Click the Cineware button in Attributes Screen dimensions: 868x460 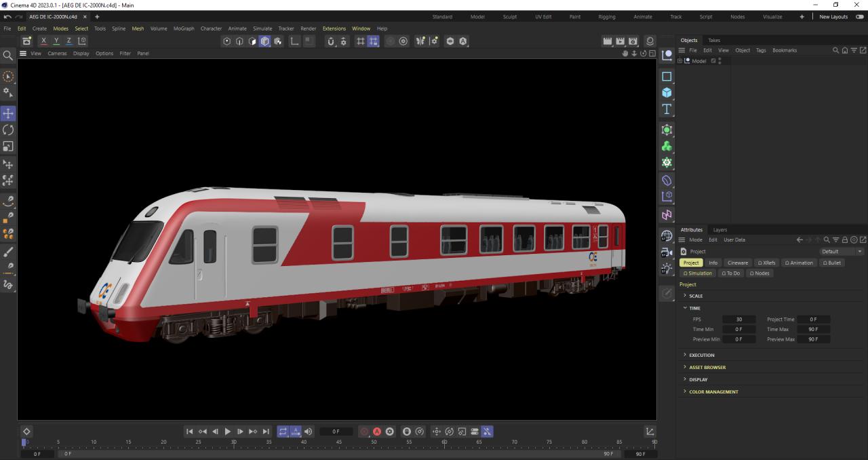(x=737, y=263)
